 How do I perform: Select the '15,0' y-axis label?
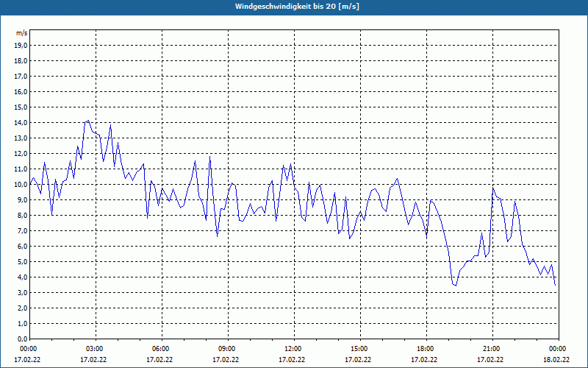click(21, 107)
